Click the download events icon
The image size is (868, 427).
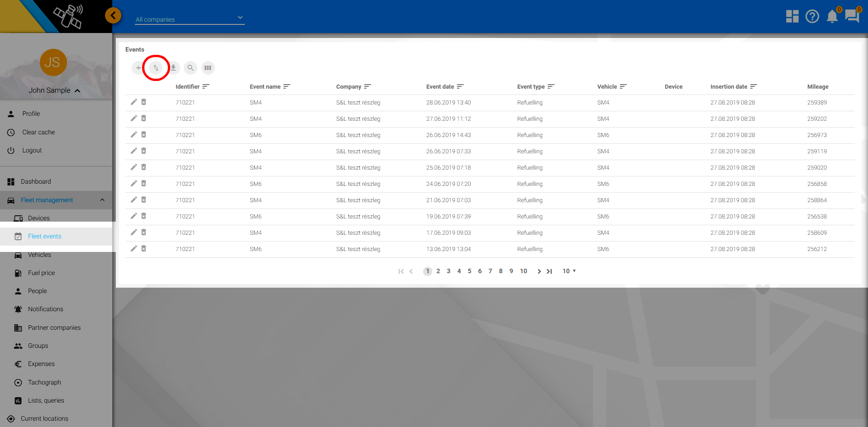pyautogui.click(x=173, y=68)
